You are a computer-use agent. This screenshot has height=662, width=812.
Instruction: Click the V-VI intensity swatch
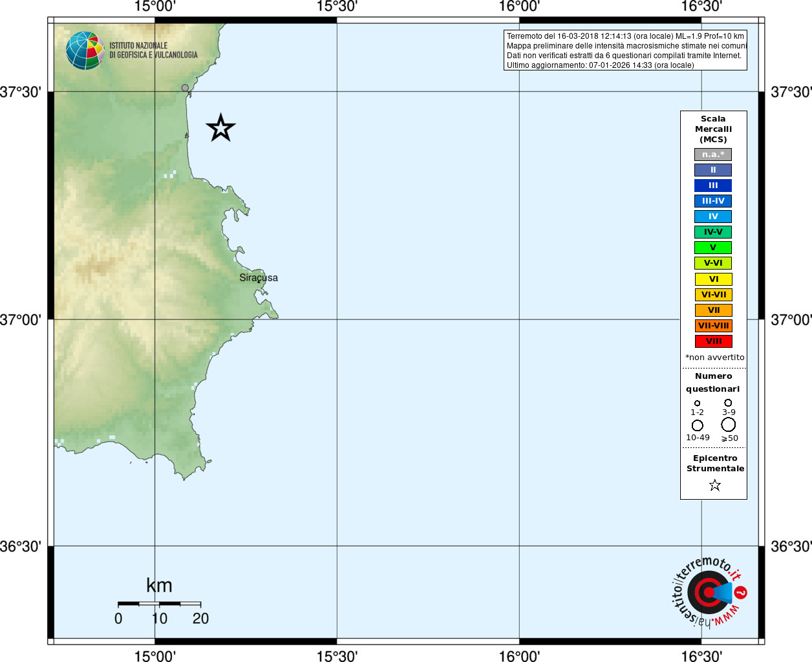(713, 263)
